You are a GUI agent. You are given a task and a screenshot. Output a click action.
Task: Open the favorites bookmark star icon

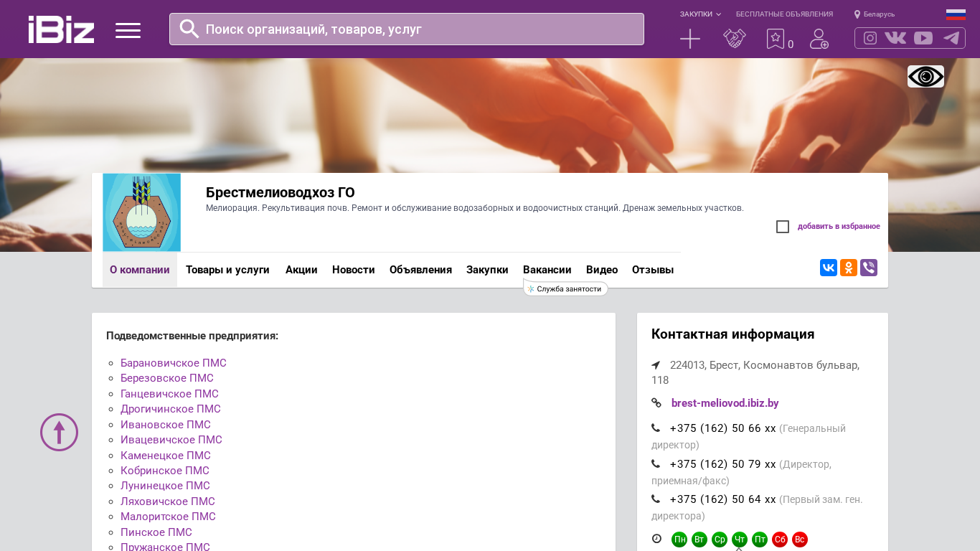coord(775,39)
